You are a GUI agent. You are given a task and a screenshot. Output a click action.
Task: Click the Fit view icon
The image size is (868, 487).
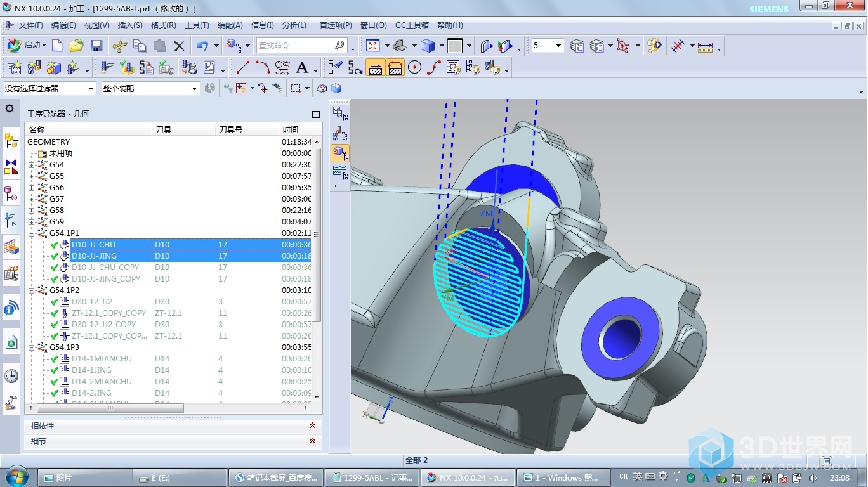coord(373,46)
